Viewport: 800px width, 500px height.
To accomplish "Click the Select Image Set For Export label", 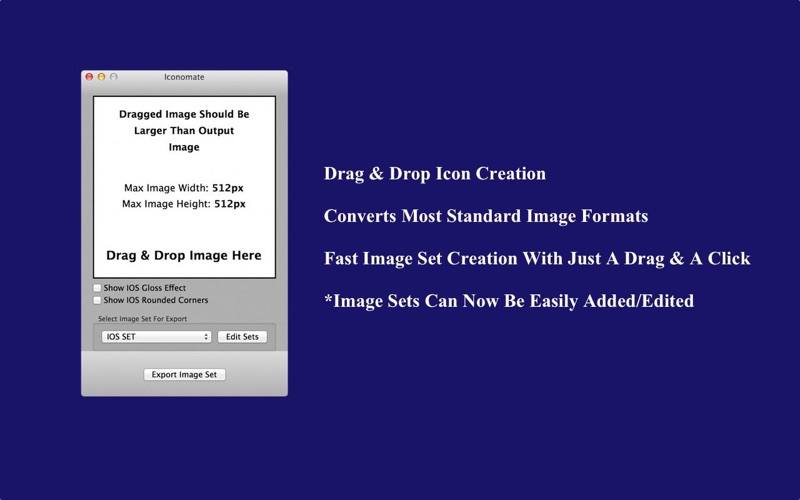I will (142, 319).
